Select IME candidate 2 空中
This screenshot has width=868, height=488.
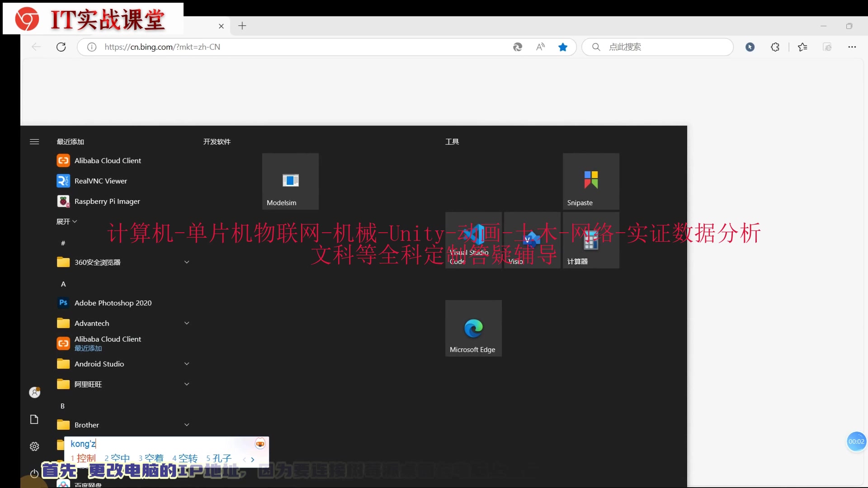[117, 458]
